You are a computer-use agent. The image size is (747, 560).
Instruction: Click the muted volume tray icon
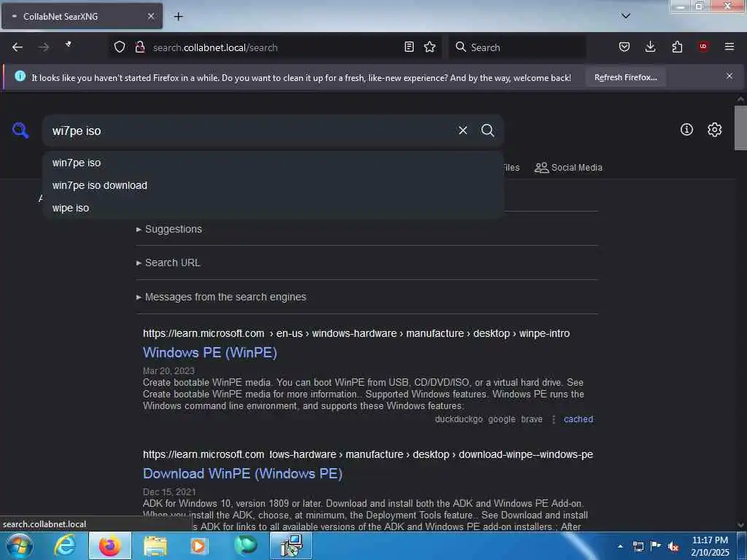pos(673,547)
